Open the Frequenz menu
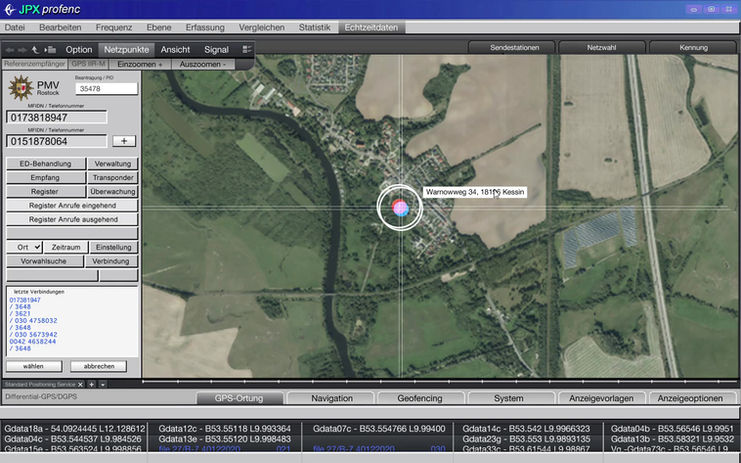This screenshot has height=463, width=741. (114, 27)
